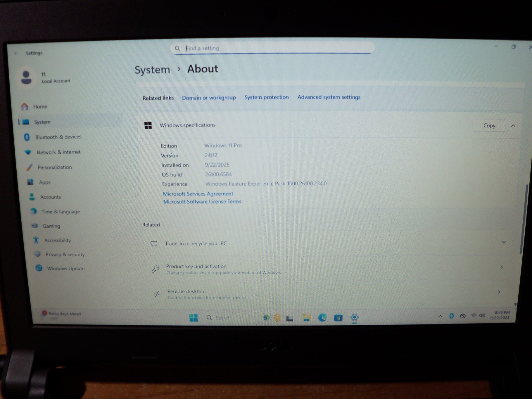Image resolution: width=532 pixels, height=399 pixels.
Task: Copy the Windows specifications
Action: click(489, 126)
